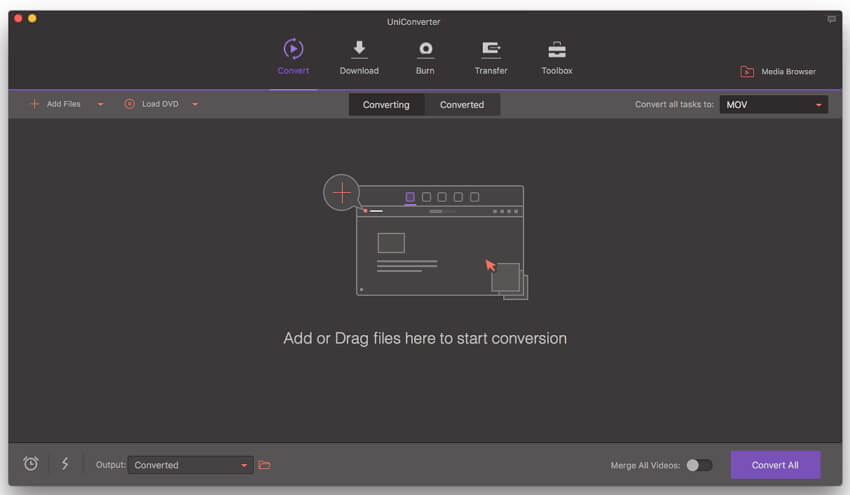The image size is (850, 495).
Task: Open output folder via folder icon
Action: click(264, 465)
